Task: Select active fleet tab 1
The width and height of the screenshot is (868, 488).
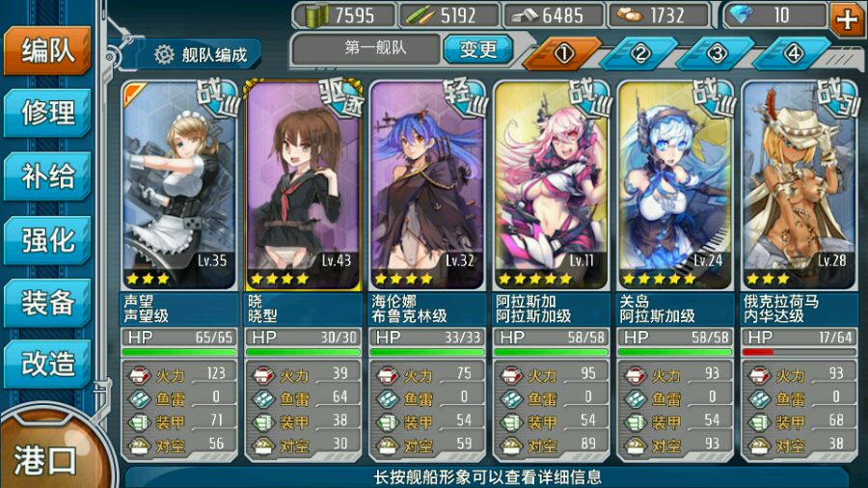Action: (x=563, y=54)
